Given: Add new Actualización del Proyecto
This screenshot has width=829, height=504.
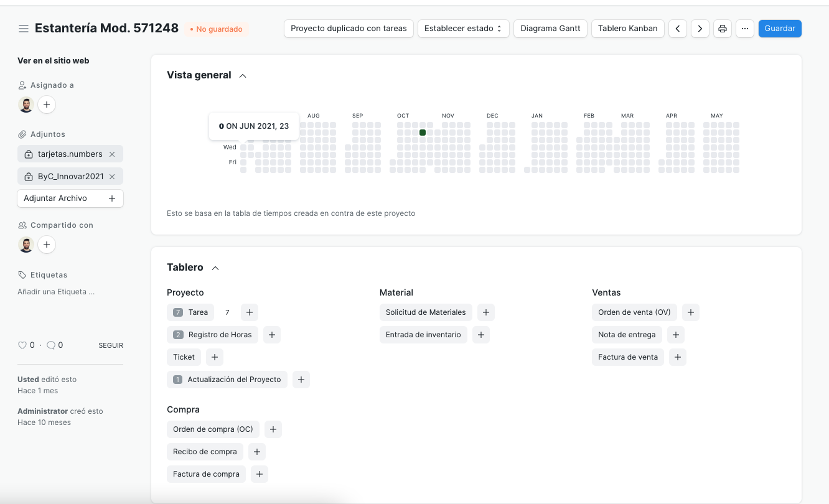Looking at the screenshot, I should coord(301,380).
